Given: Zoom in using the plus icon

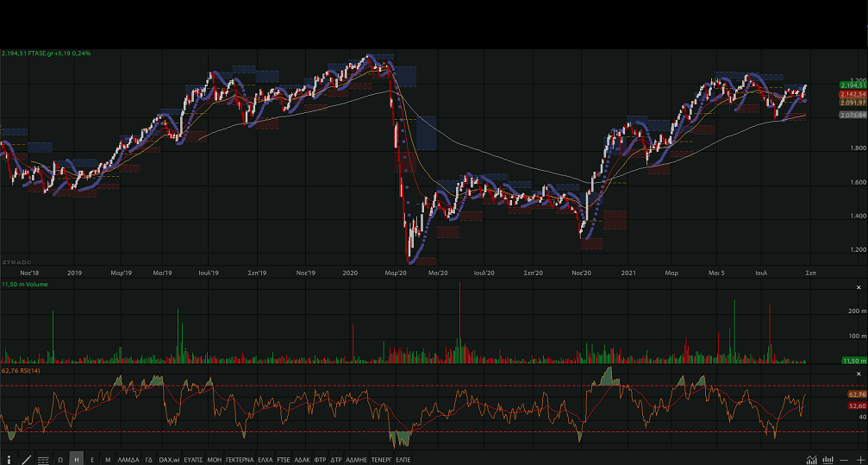Looking at the screenshot, I should pyautogui.click(x=859, y=459).
